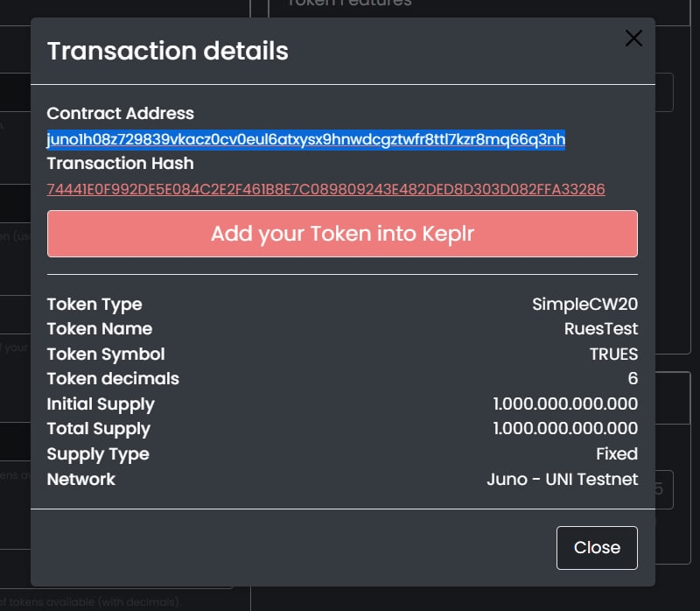Click the Transaction Hash label
This screenshot has height=611, width=700.
pos(120,163)
